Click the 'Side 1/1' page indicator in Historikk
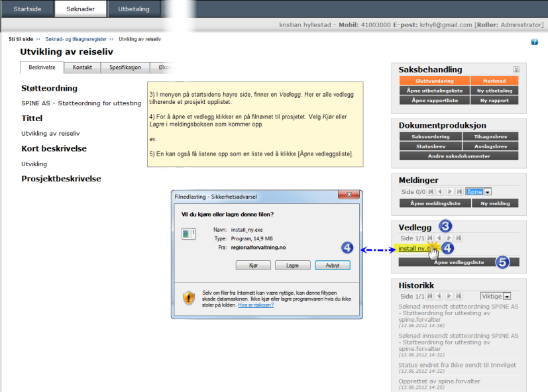Image resolution: width=548 pixels, height=392 pixels. click(x=412, y=296)
